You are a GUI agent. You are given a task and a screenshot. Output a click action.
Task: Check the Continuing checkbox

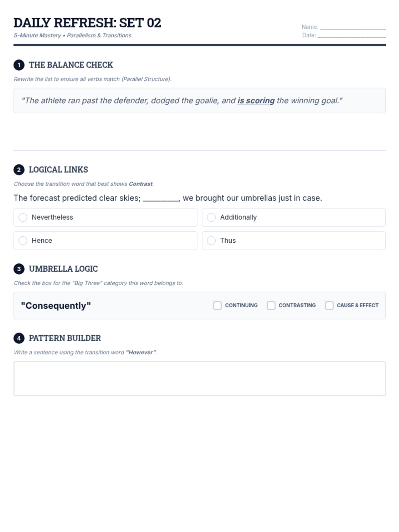point(217,306)
